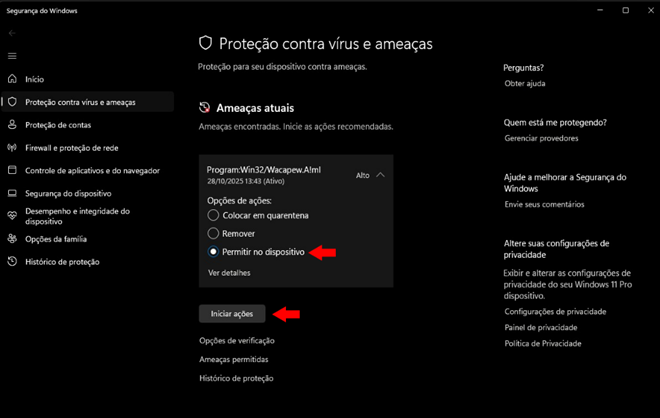Open Configurações de privacidade link

click(x=556, y=311)
